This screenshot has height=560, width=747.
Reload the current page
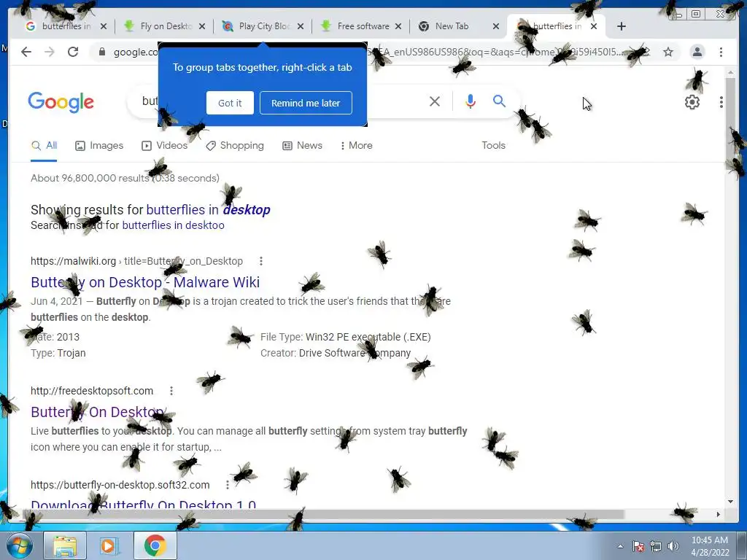point(73,52)
